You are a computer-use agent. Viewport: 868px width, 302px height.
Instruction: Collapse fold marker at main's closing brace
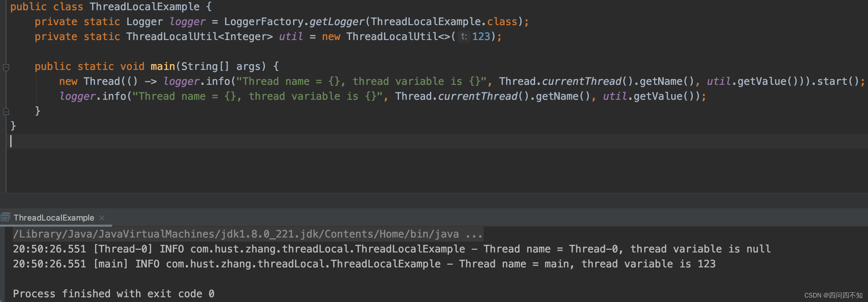6,111
